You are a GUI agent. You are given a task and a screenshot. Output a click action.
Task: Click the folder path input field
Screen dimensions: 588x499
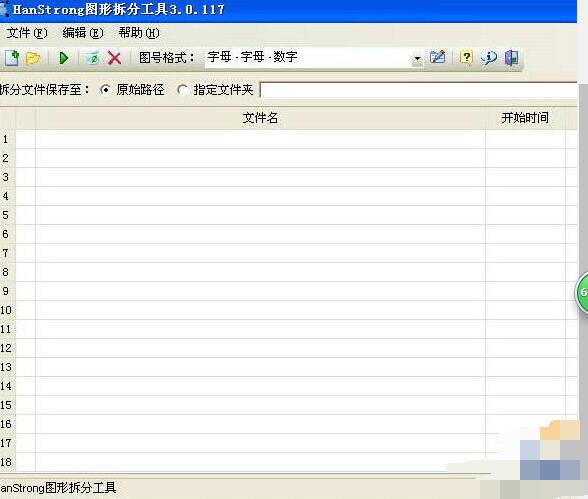418,90
